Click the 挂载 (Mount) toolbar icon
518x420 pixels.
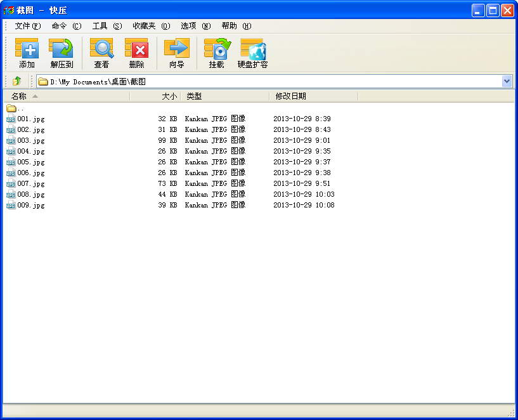217,49
